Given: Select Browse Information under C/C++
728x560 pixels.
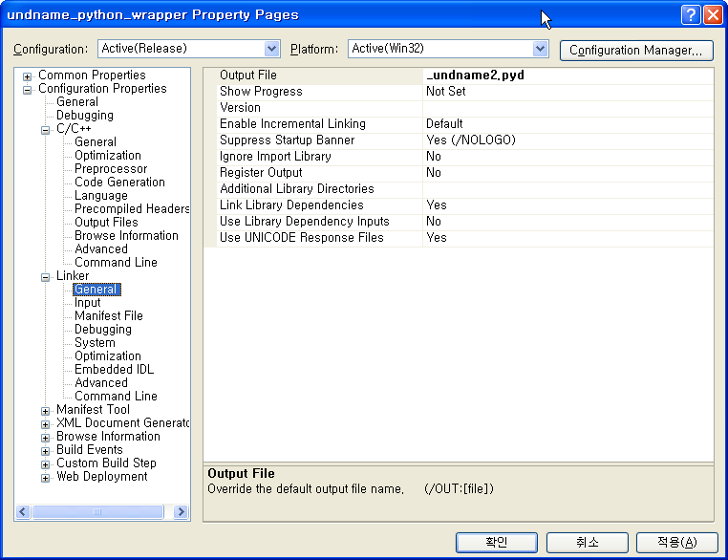Looking at the screenshot, I should click(126, 235).
